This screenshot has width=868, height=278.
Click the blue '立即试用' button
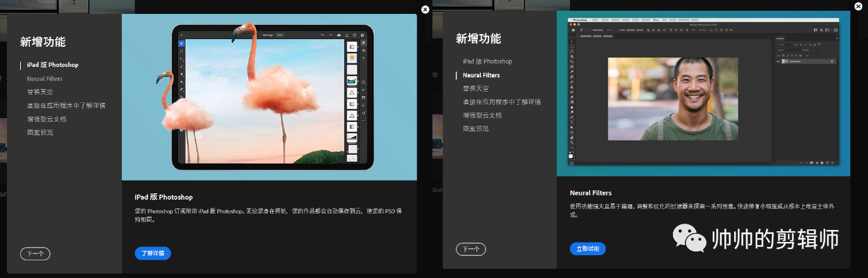pyautogui.click(x=588, y=248)
